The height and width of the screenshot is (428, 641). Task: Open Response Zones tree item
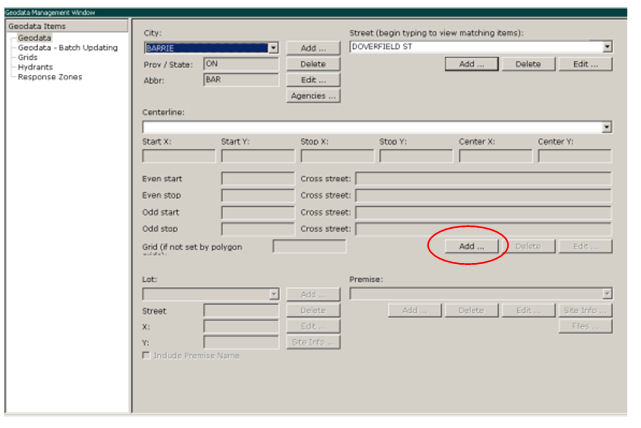50,77
